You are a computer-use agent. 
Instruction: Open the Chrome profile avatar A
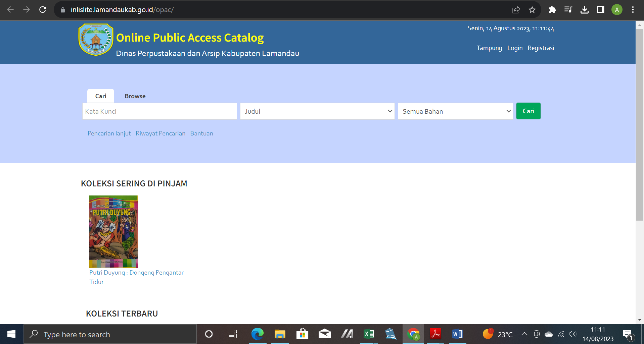617,10
